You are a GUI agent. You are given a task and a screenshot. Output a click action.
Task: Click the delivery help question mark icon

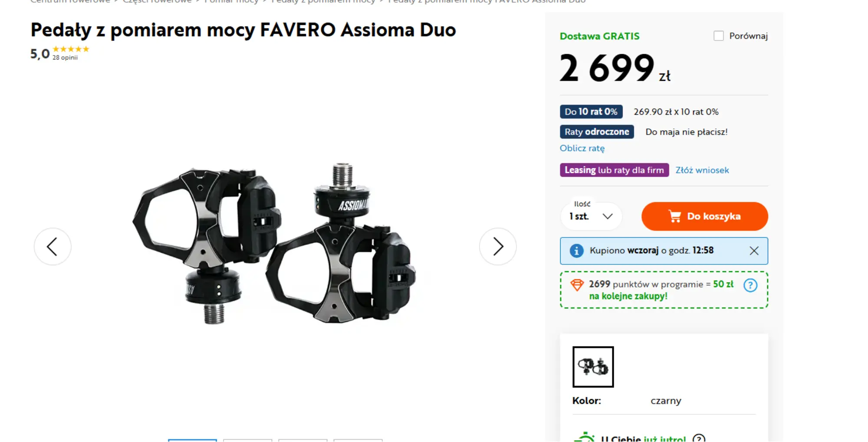pyautogui.click(x=699, y=438)
